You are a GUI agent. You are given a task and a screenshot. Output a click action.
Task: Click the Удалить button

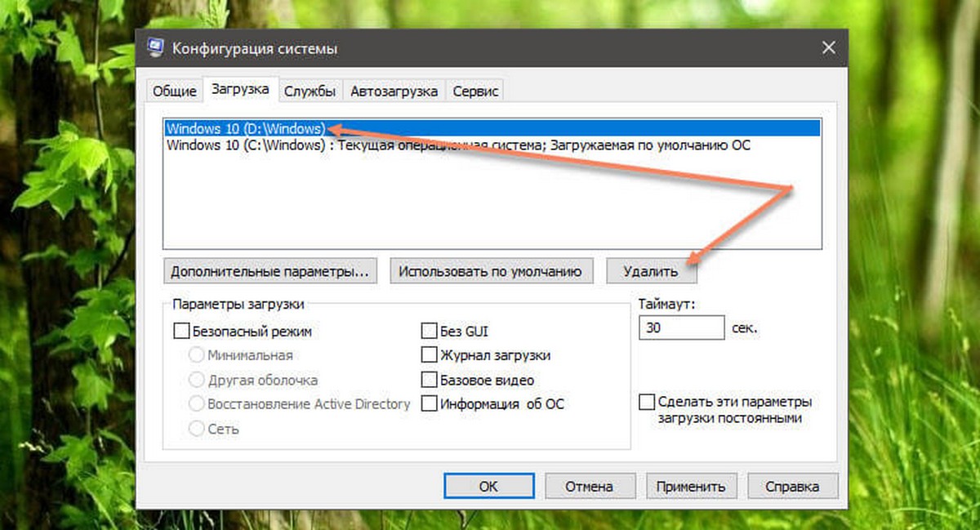point(650,271)
